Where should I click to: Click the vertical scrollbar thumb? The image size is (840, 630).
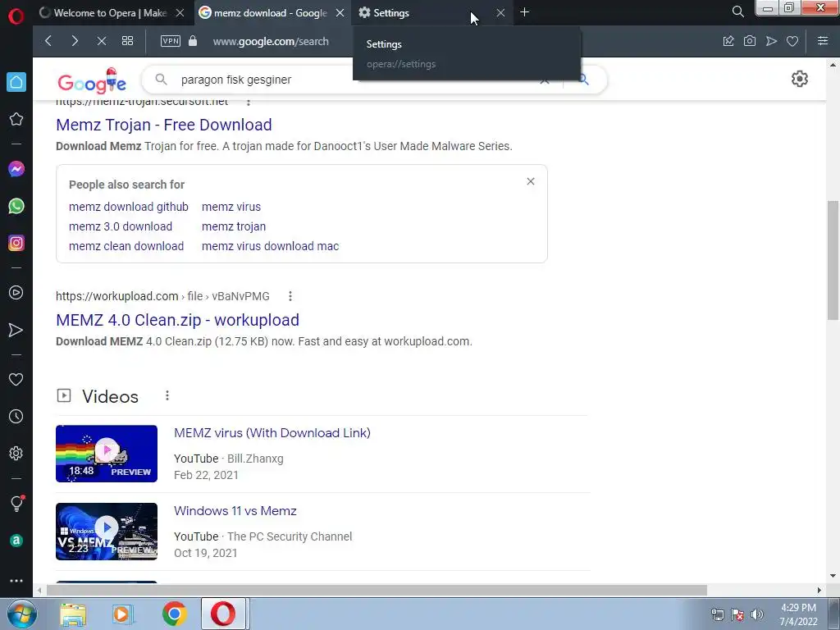[x=833, y=260]
